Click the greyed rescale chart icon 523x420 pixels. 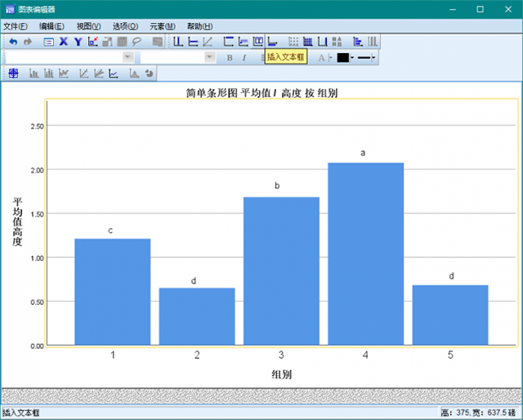point(107,42)
